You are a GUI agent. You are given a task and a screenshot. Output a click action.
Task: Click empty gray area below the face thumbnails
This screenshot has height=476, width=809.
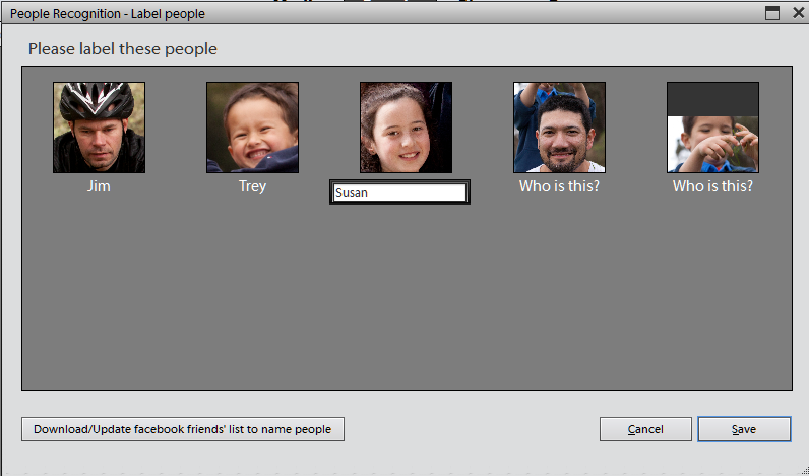click(400, 300)
